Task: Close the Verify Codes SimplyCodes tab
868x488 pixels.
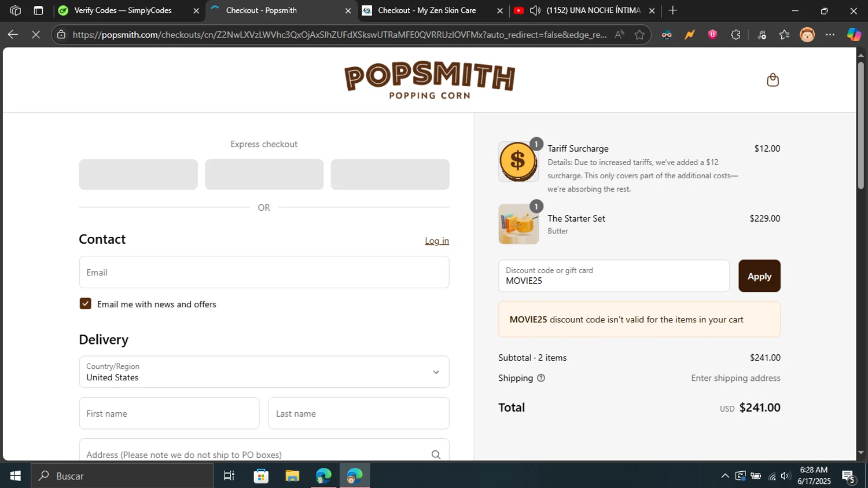Action: (196, 10)
